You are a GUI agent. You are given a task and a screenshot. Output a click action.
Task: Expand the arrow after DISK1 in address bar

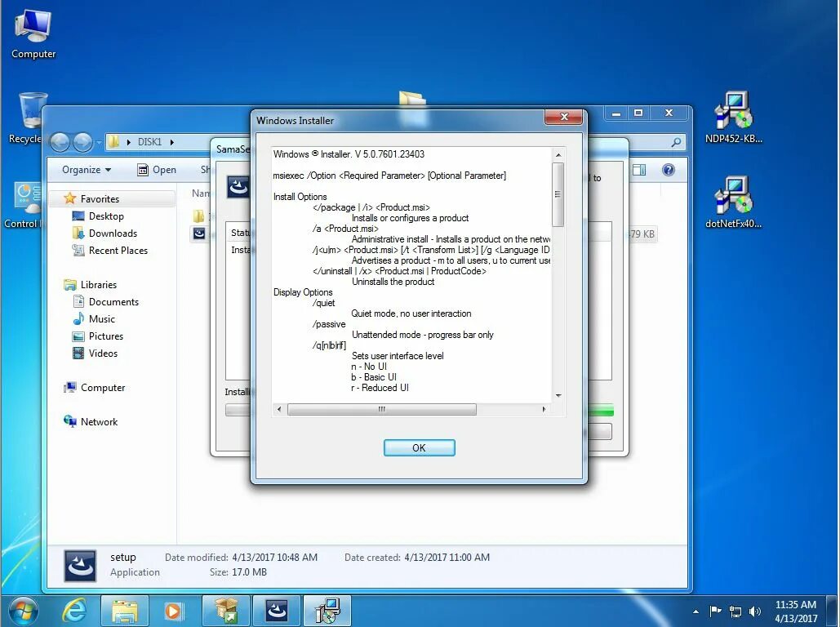(x=172, y=142)
